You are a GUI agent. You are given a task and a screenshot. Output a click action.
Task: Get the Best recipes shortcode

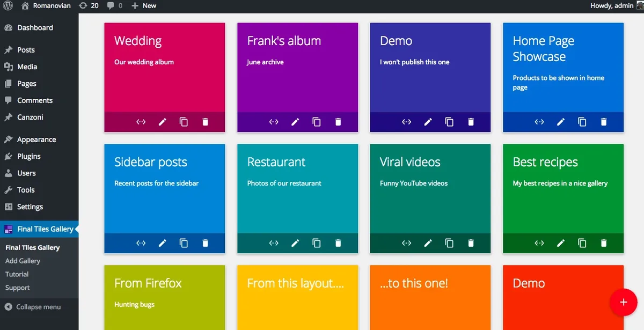539,243
